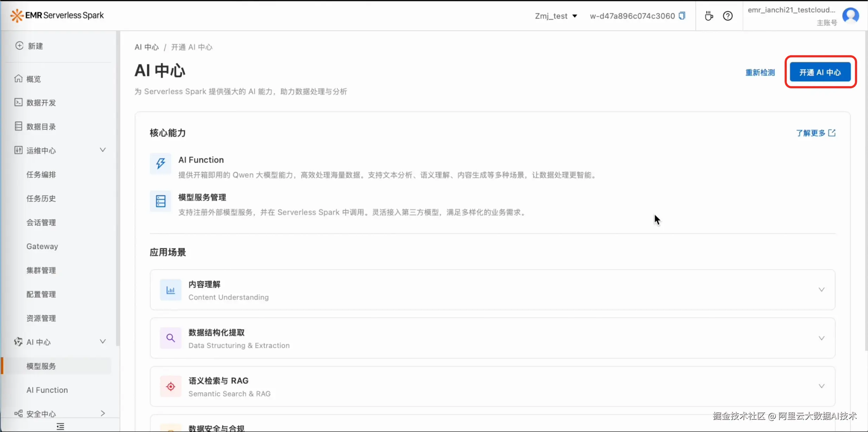Click the 开通 AI 中心 breadcrumb
Screen dimensions: 868x432
[192, 47]
